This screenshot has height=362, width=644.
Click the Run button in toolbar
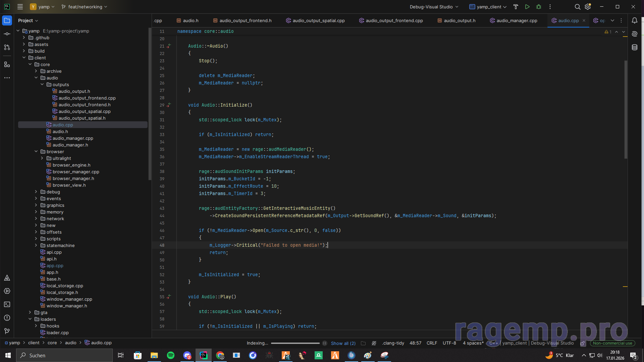click(x=527, y=7)
